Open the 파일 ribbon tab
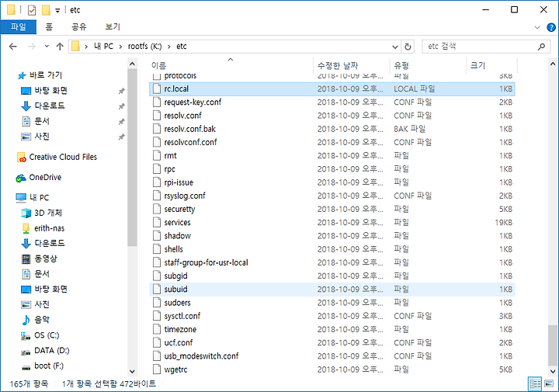 coord(18,26)
